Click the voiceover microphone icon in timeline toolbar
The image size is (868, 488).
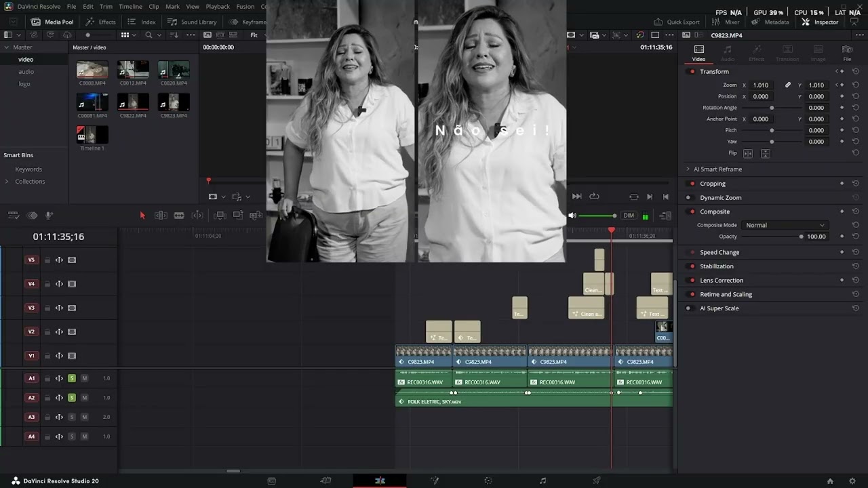point(49,216)
